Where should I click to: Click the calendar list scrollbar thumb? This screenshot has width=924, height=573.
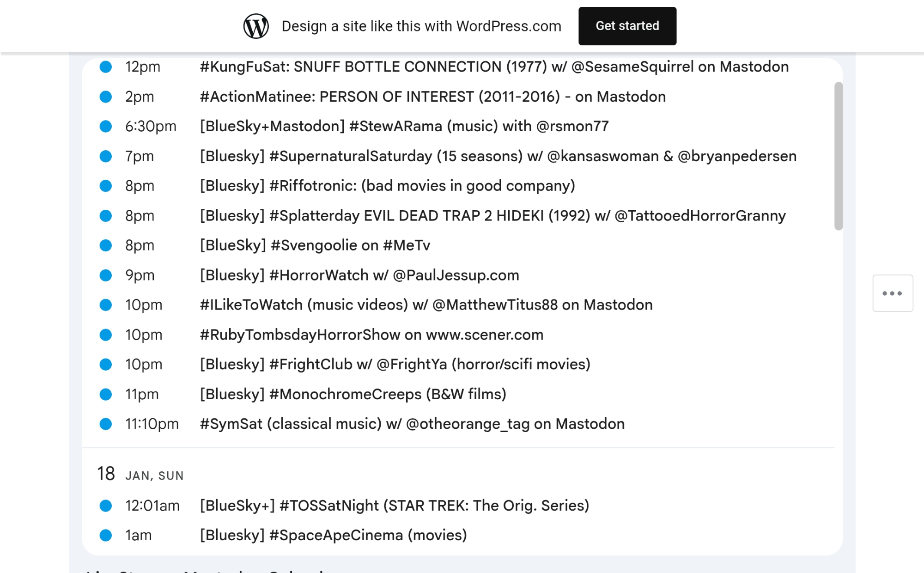(839, 156)
